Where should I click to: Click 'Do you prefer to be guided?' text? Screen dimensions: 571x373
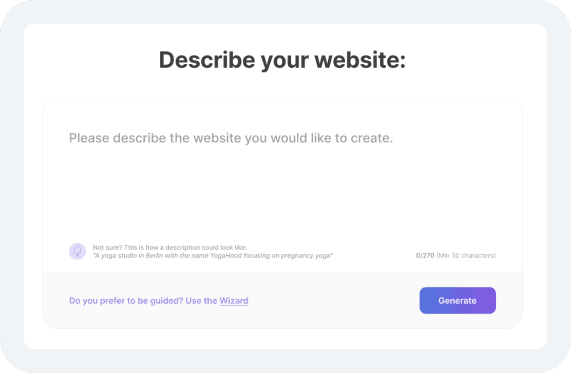click(126, 301)
